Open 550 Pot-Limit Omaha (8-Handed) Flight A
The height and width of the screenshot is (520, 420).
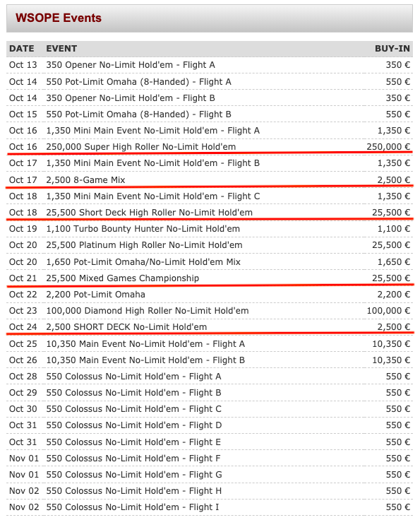(x=138, y=81)
